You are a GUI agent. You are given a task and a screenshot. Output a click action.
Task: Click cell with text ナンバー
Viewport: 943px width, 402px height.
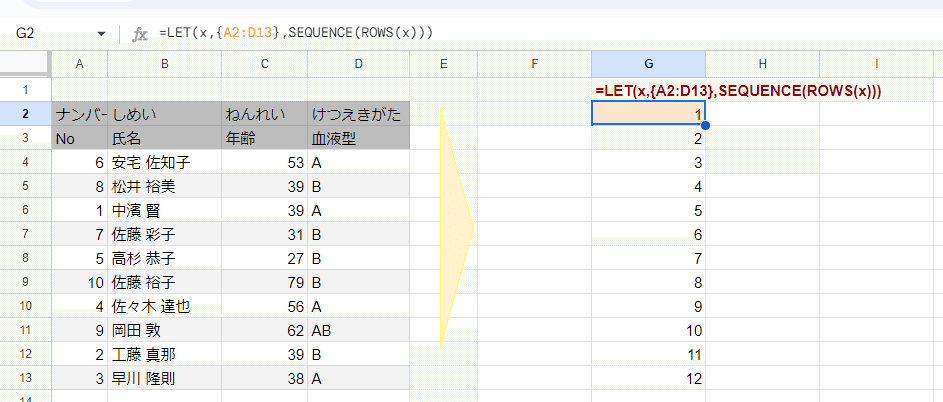coord(79,114)
